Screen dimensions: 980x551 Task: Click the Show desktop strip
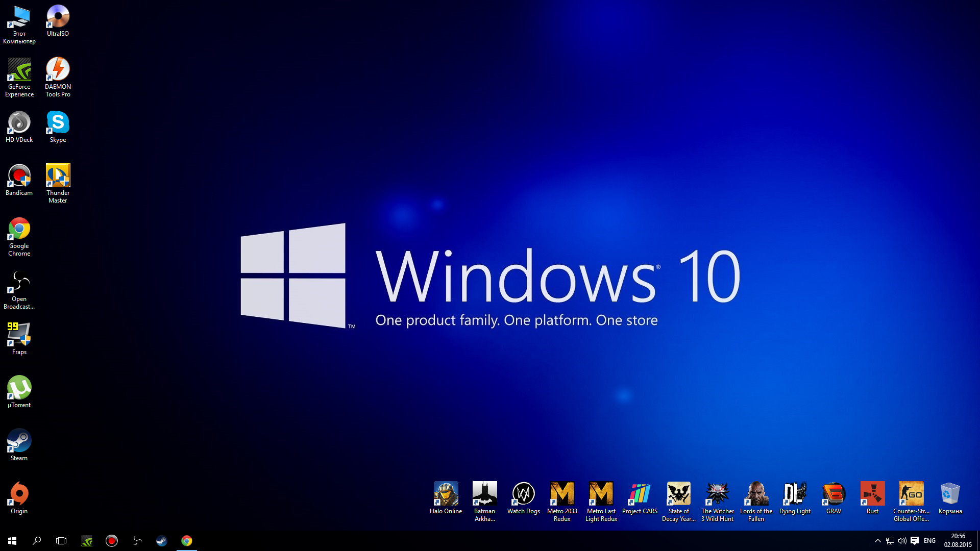[x=978, y=541]
